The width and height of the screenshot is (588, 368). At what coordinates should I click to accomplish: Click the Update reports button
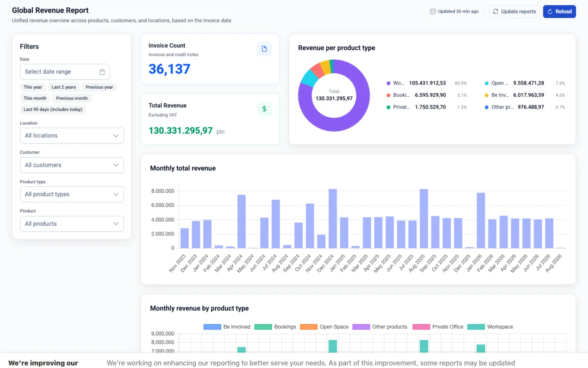click(514, 12)
